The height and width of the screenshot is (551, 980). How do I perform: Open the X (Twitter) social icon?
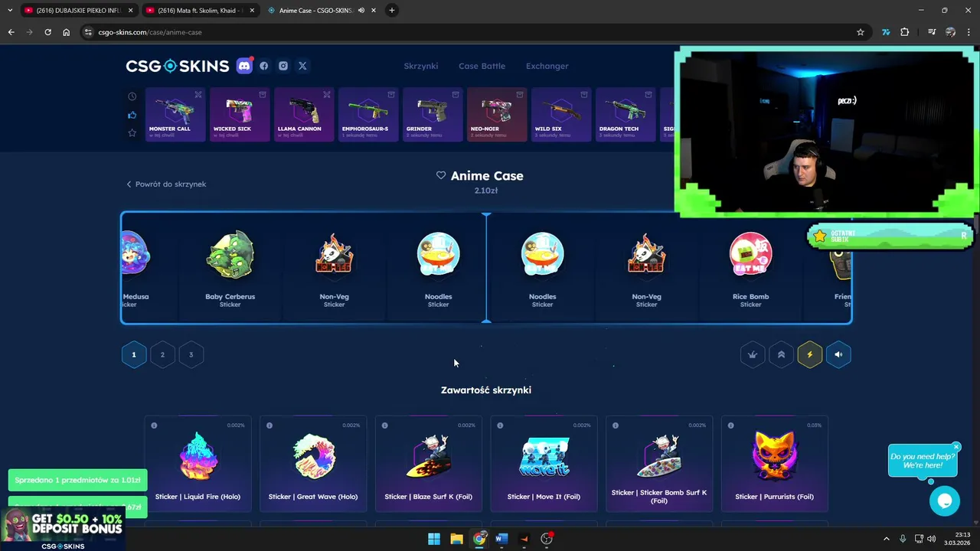pyautogui.click(x=302, y=66)
